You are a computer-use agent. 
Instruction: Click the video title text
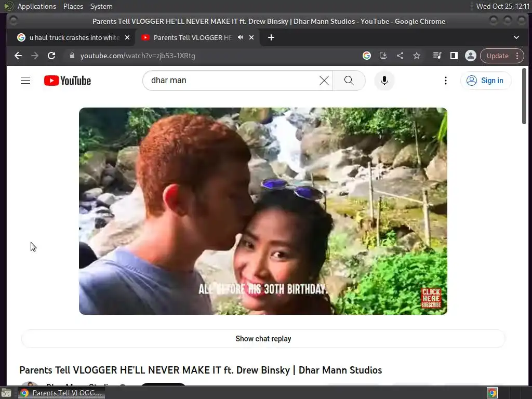[x=201, y=370]
